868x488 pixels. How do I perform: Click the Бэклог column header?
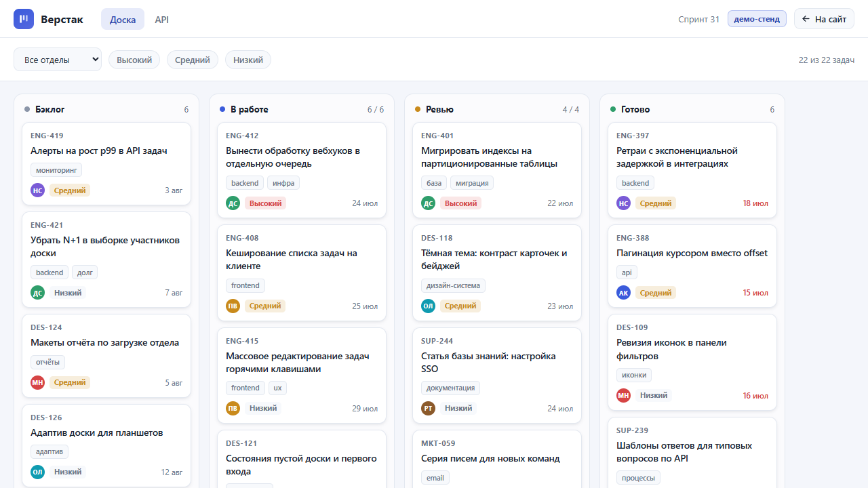click(x=106, y=109)
